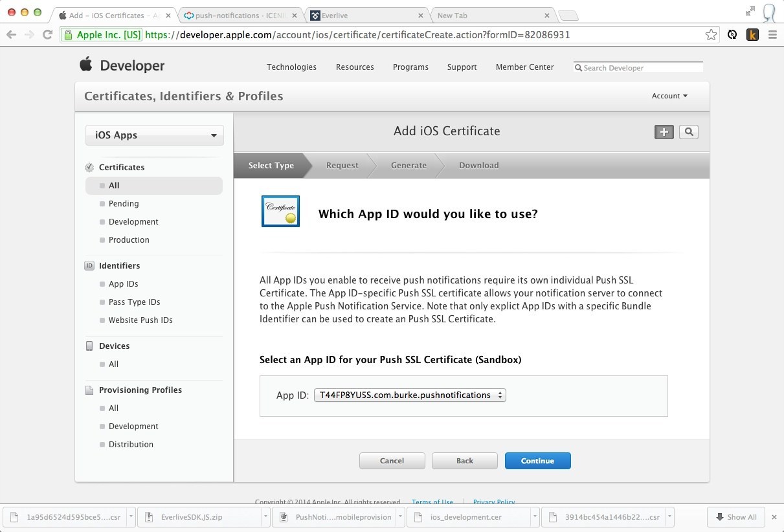Image resolution: width=784 pixels, height=532 pixels.
Task: Click the Apple Developer logo
Action: pos(122,65)
